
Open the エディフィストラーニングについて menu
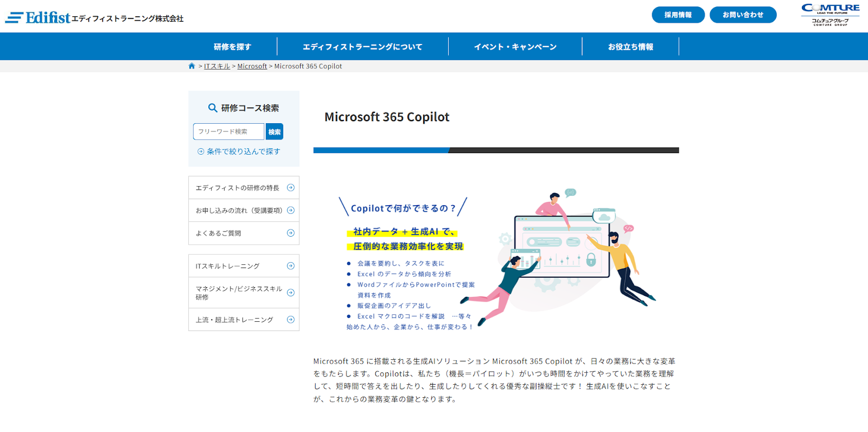[362, 47]
